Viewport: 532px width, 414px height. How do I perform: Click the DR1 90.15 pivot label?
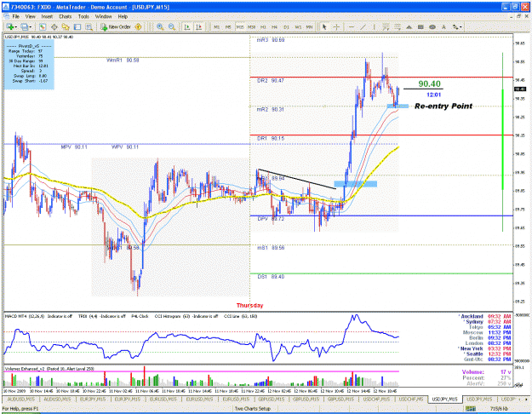coord(271,138)
